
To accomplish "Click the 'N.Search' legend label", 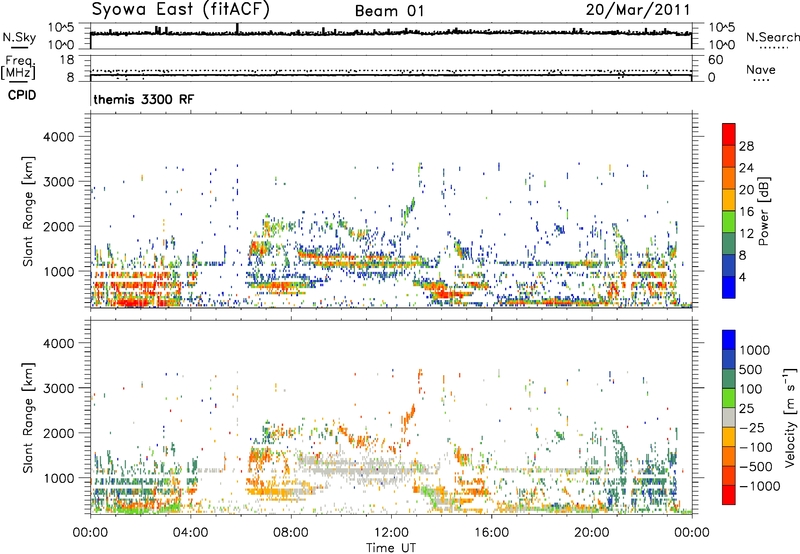I will pyautogui.click(x=773, y=37).
